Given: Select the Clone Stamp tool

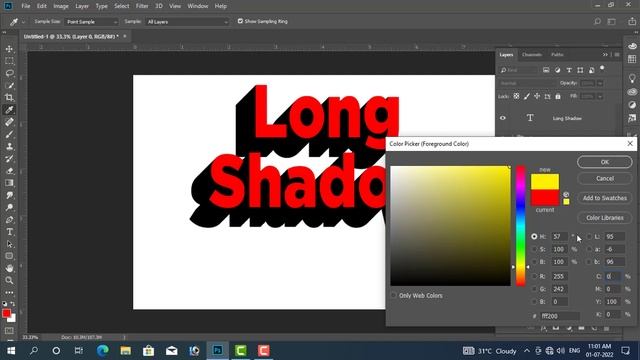Looking at the screenshot, I should click(x=9, y=147).
